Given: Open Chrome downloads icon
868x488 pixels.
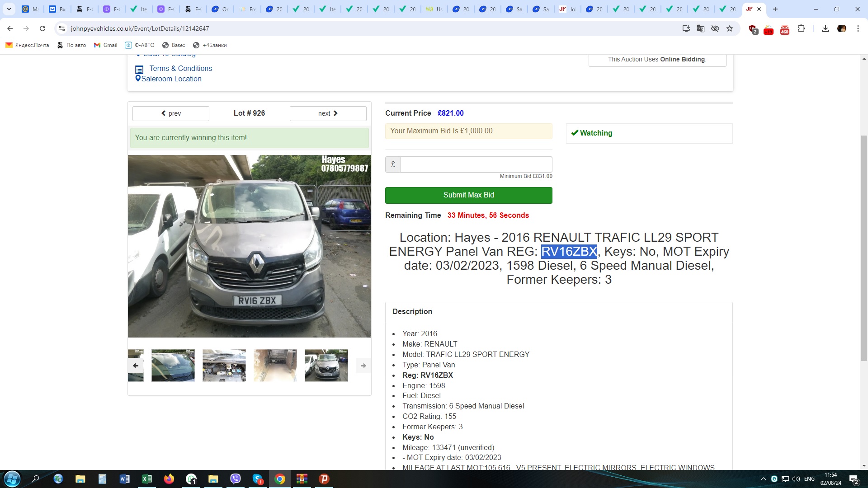Looking at the screenshot, I should (x=826, y=28).
